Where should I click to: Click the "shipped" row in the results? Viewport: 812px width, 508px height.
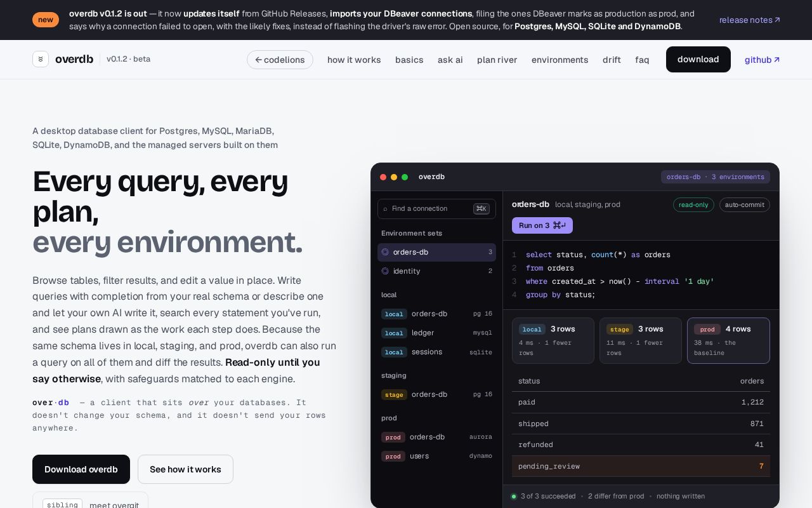pos(641,424)
